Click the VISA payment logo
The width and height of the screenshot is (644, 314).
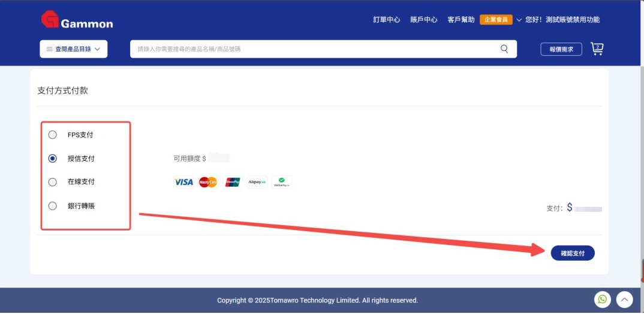pyautogui.click(x=183, y=182)
